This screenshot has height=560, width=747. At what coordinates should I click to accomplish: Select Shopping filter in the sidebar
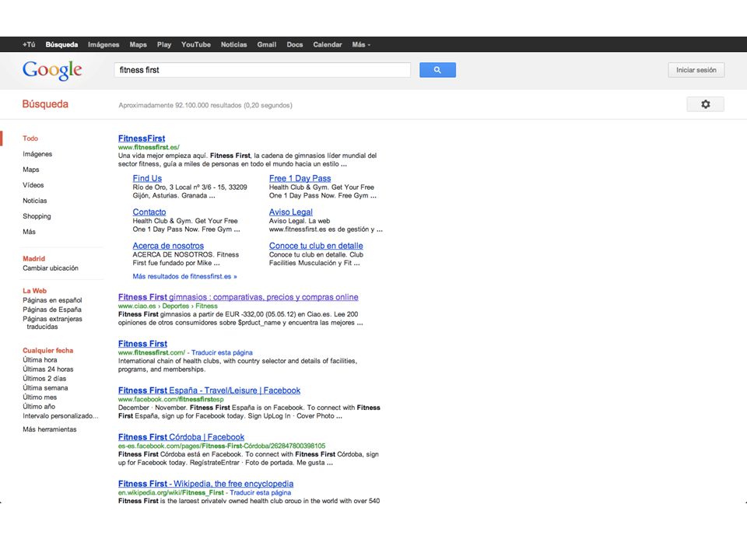click(x=37, y=216)
